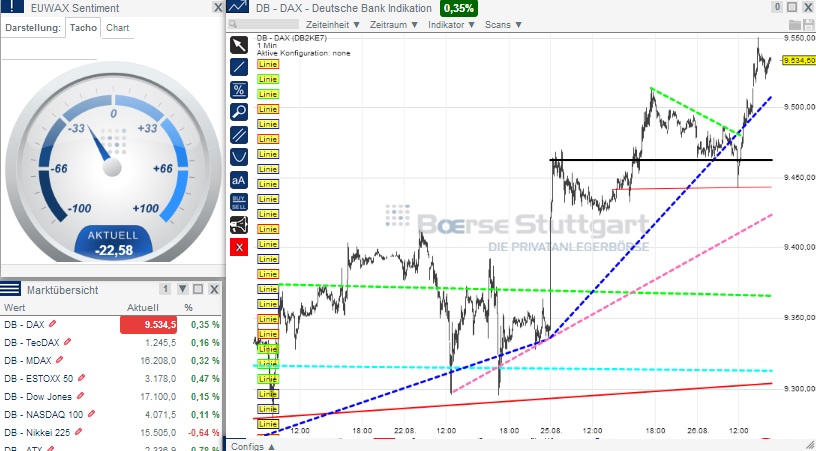Select the single line drawing tool
816x451 pixels.
(x=239, y=67)
